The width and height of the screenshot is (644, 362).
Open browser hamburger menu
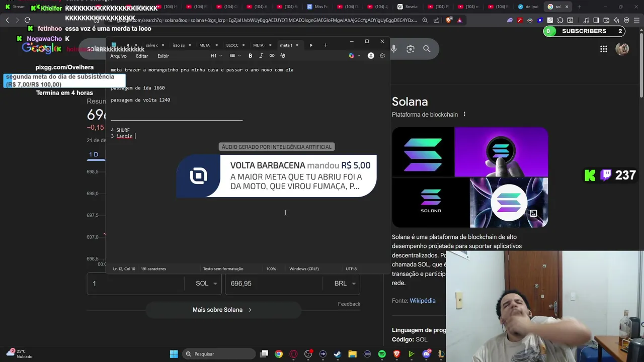tap(636, 20)
